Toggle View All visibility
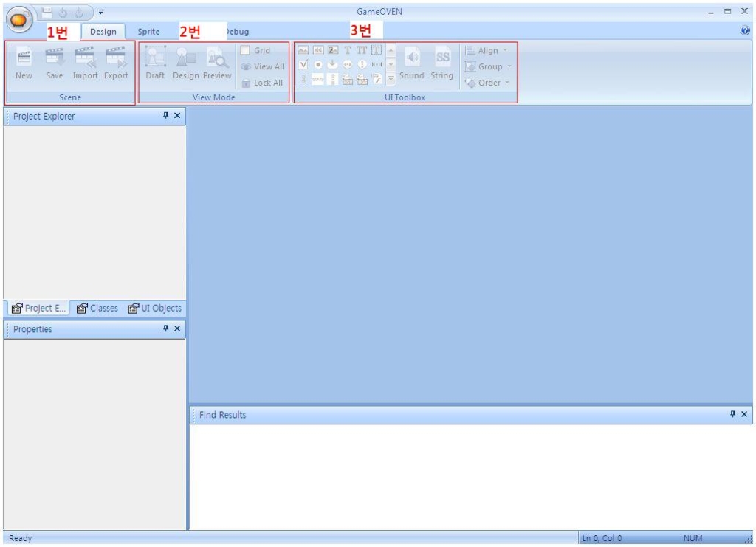The width and height of the screenshot is (756, 547). coord(262,66)
